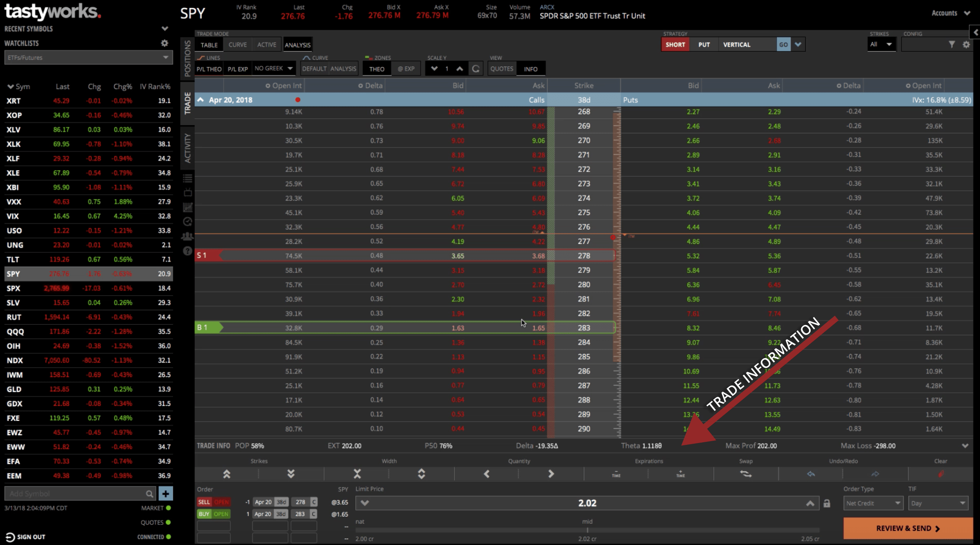
Task: Click VERTICAL strategy selector
Action: click(746, 45)
